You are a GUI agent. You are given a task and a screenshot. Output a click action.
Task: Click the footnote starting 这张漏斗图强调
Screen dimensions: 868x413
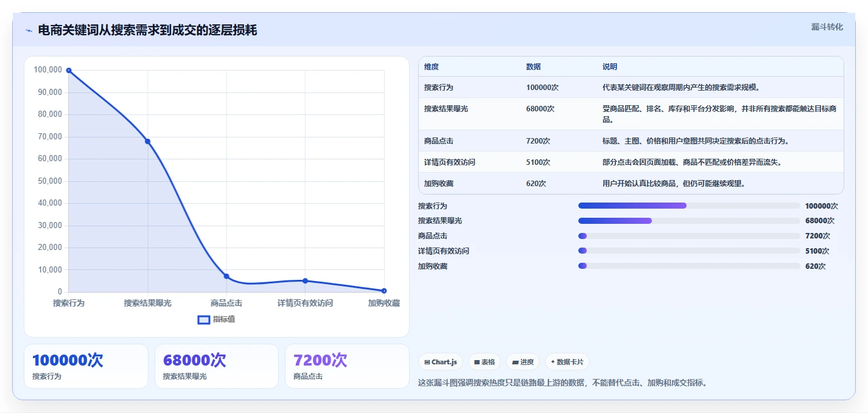(562, 383)
